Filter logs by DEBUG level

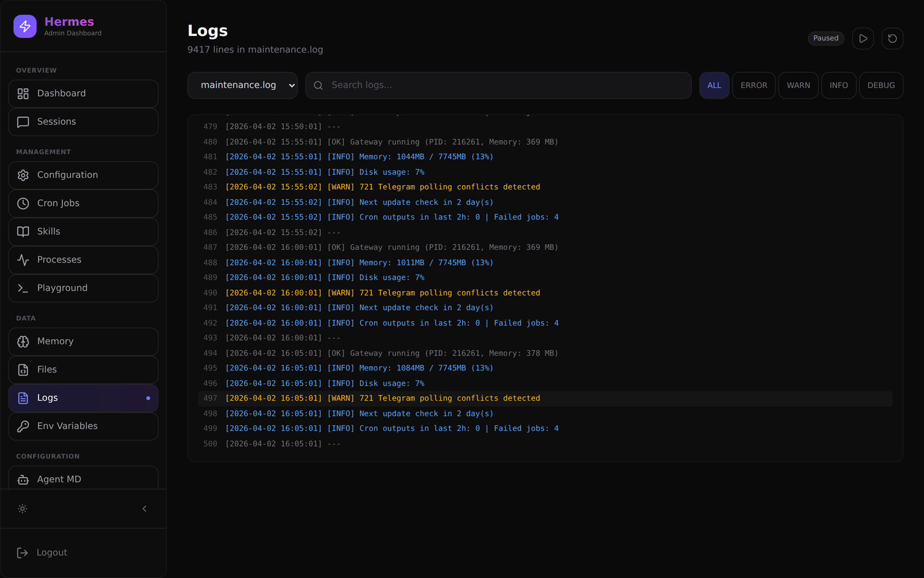[x=881, y=85]
